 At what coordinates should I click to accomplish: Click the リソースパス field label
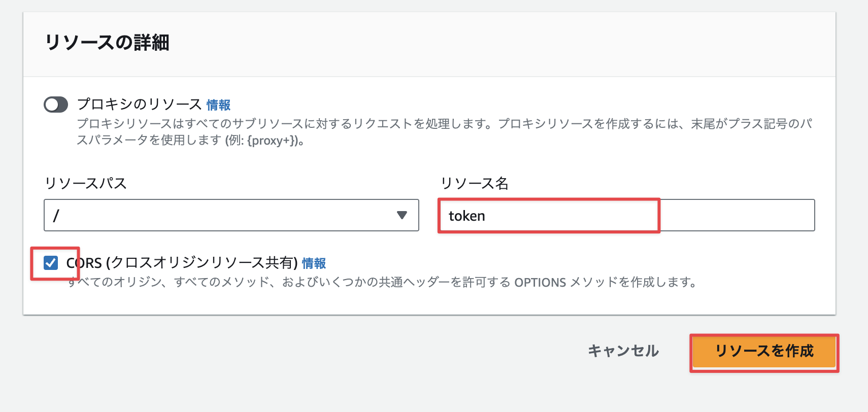(x=85, y=183)
